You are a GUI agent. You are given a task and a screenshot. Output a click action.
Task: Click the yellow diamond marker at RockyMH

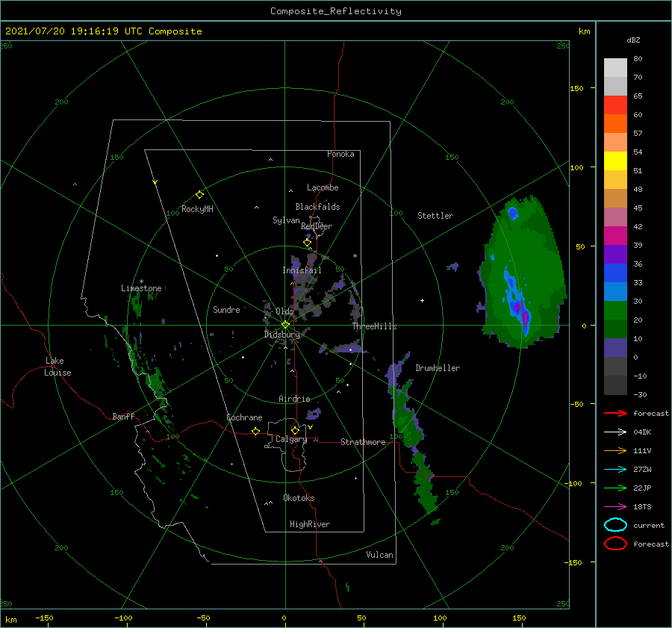pos(199,195)
